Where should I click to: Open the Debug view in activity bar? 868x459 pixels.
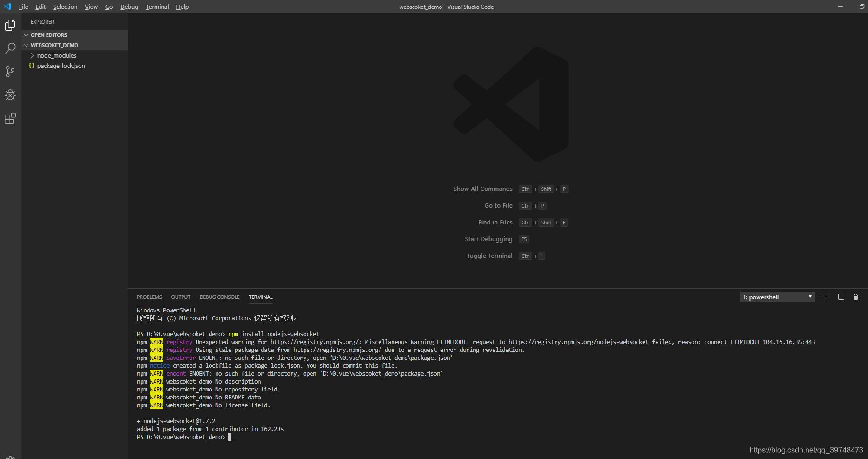pos(10,95)
